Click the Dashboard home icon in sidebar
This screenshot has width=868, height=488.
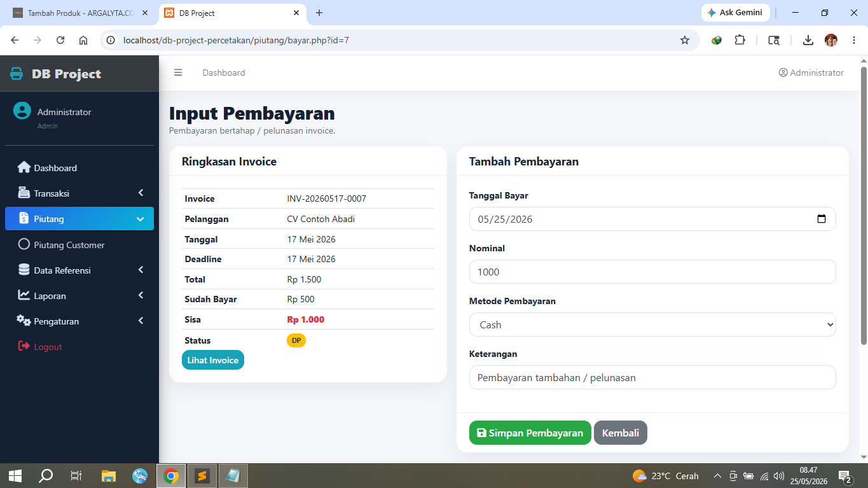[24, 167]
